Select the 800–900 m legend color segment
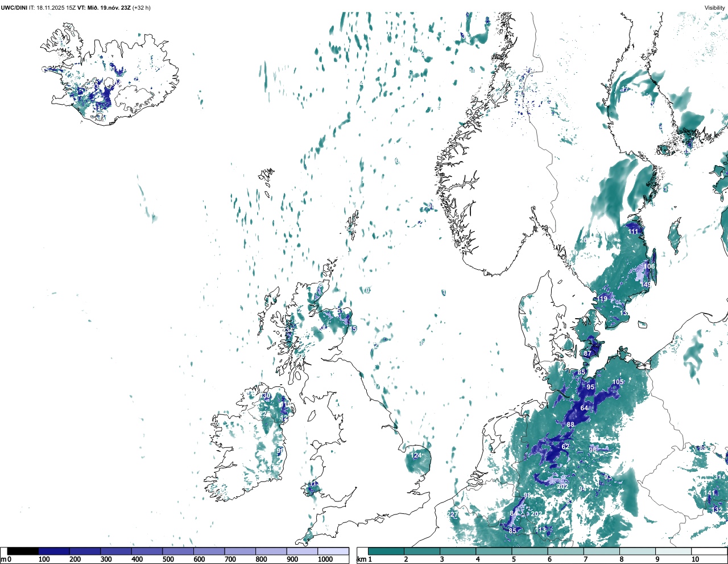Viewport: 728px width, 564px height. [x=271, y=551]
